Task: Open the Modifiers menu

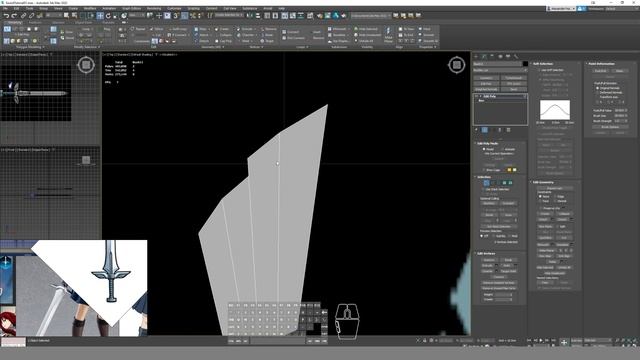Action: 90,8
